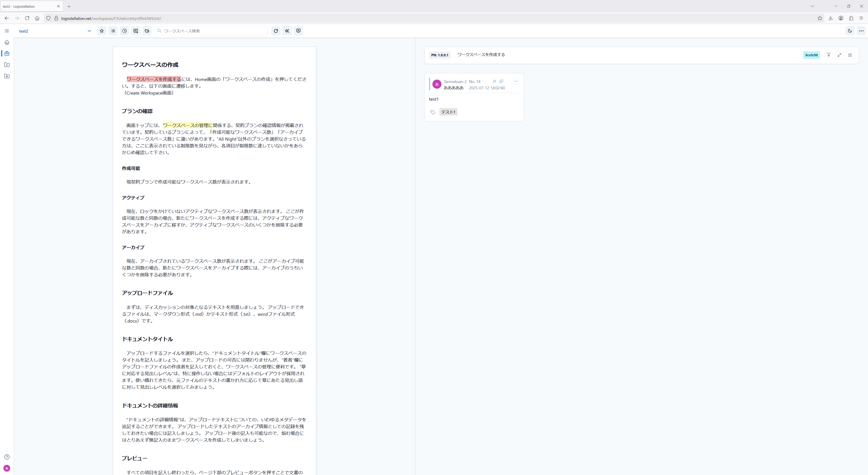
Task: Click the テスト1 tag label
Action: coord(448,112)
